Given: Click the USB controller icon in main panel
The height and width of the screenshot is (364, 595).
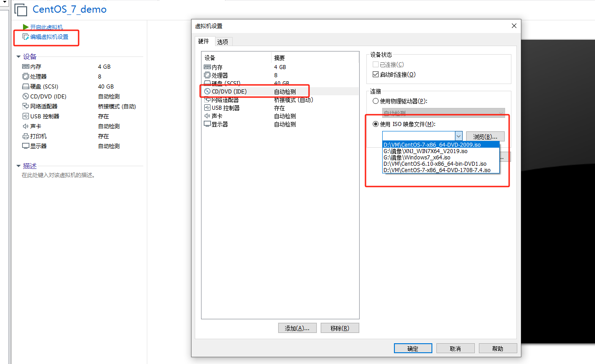Looking at the screenshot, I should tap(26, 116).
